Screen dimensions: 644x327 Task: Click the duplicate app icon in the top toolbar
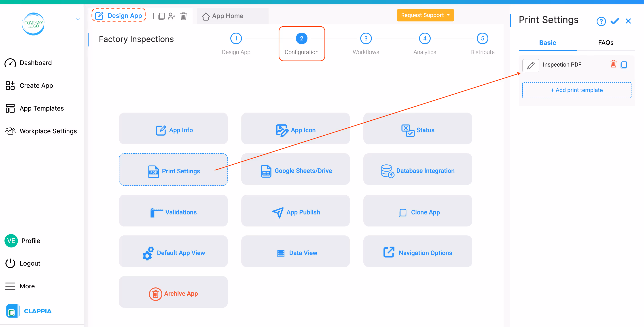[x=161, y=16]
